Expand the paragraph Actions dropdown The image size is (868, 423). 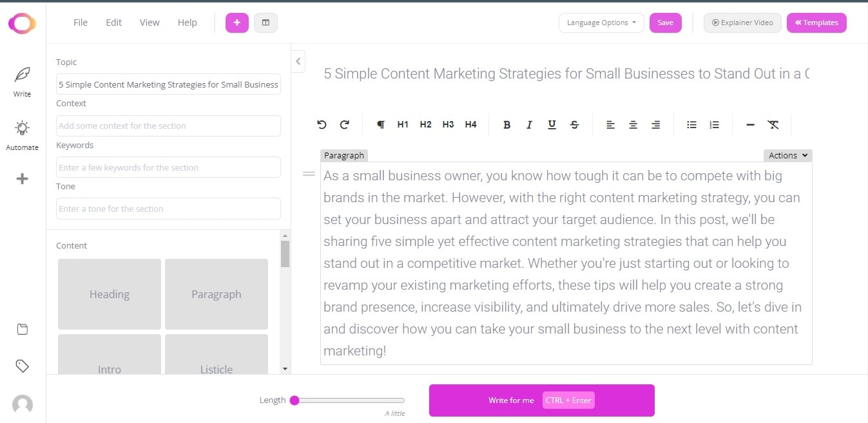(787, 155)
